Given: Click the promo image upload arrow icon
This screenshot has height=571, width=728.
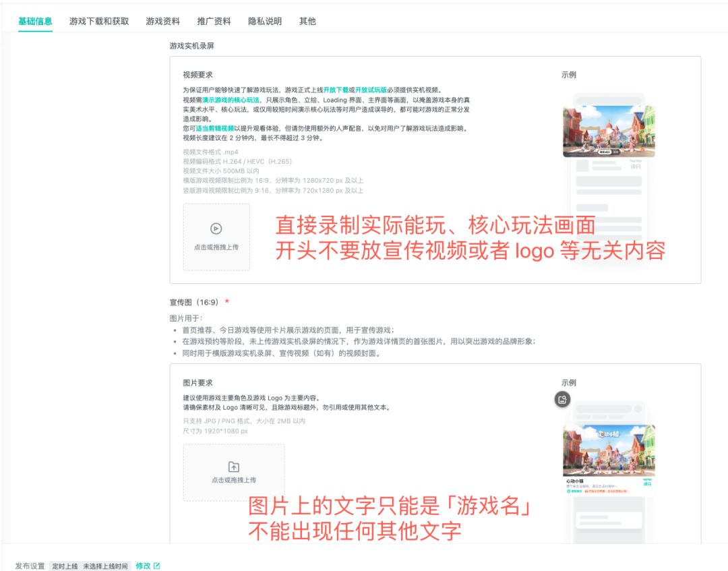Looking at the screenshot, I should tap(233, 467).
